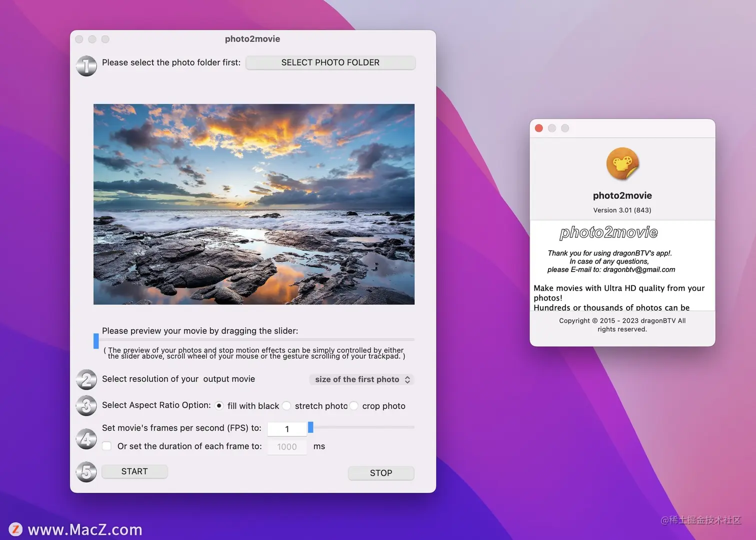Click "Please select the photo folder first:" label
The width and height of the screenshot is (756, 540).
(171, 62)
